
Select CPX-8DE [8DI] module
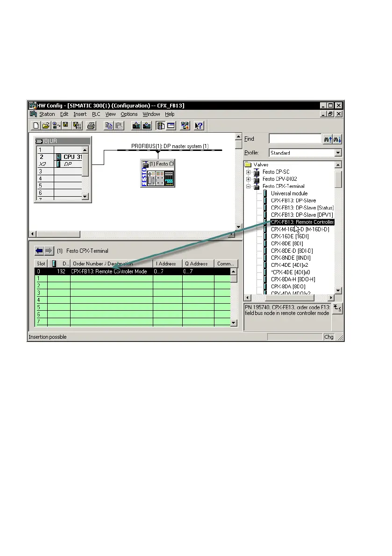(x=287, y=243)
